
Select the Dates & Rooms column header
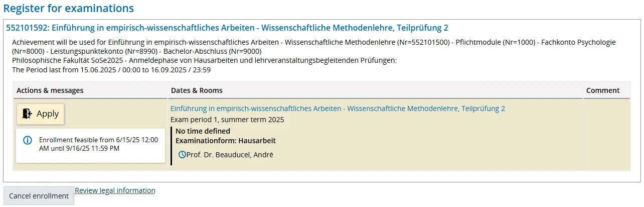(x=197, y=90)
